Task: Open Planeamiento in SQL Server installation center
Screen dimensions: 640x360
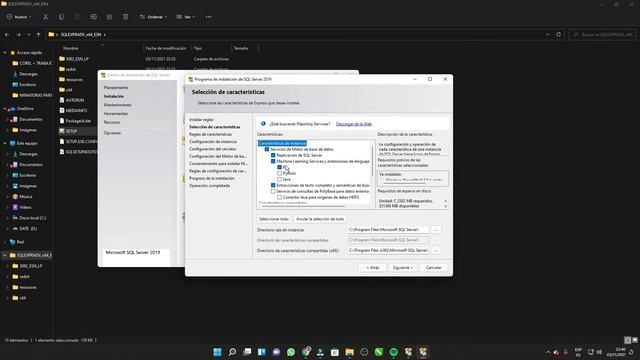Action: coord(116,88)
